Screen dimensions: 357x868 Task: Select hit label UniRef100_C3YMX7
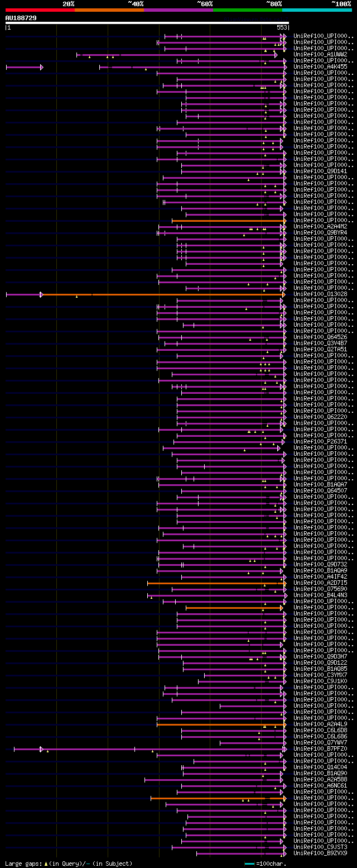pyautogui.click(x=320, y=675)
